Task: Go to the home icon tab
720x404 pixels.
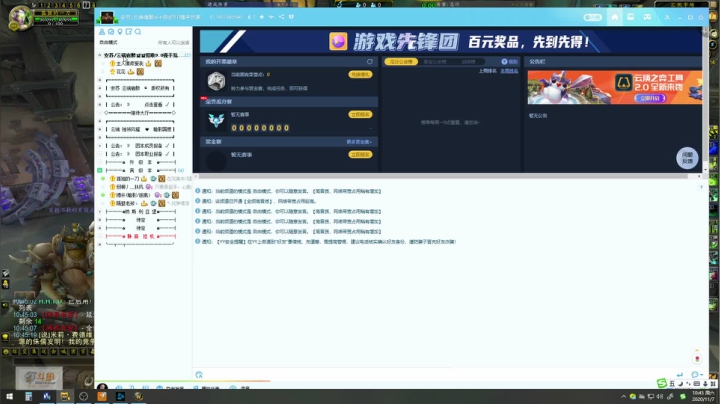Action: pos(614,17)
